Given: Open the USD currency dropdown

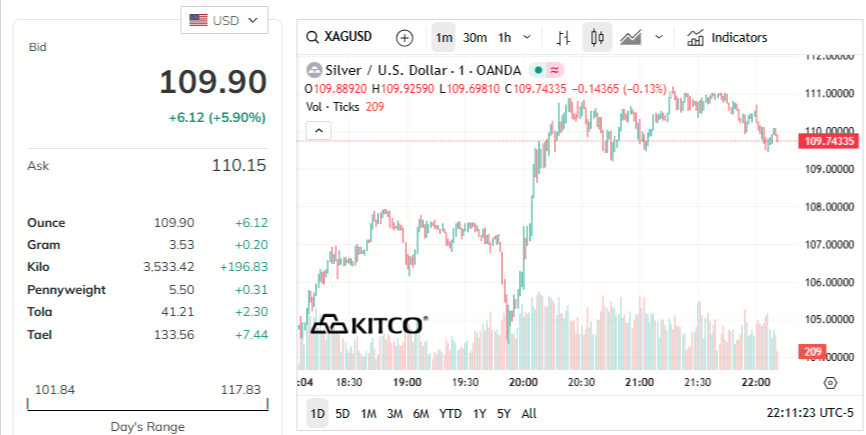Looking at the screenshot, I should [224, 20].
